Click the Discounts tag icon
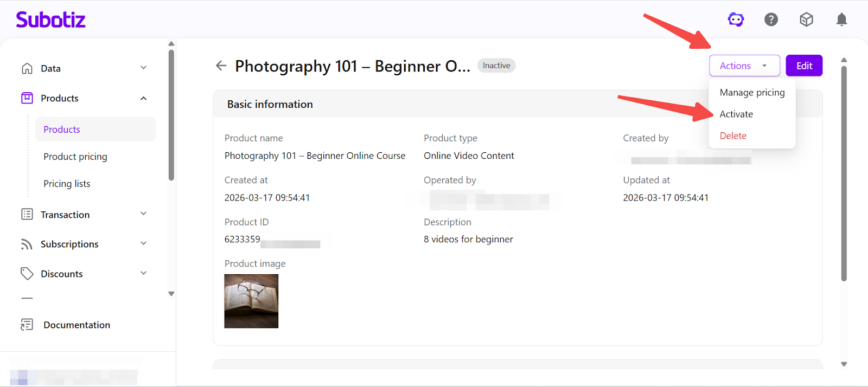 27,274
